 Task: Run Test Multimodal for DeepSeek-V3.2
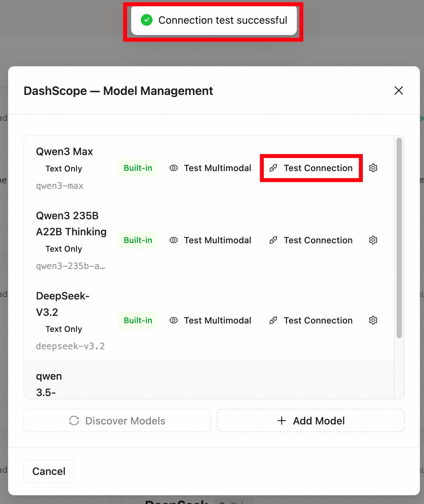[x=210, y=320]
